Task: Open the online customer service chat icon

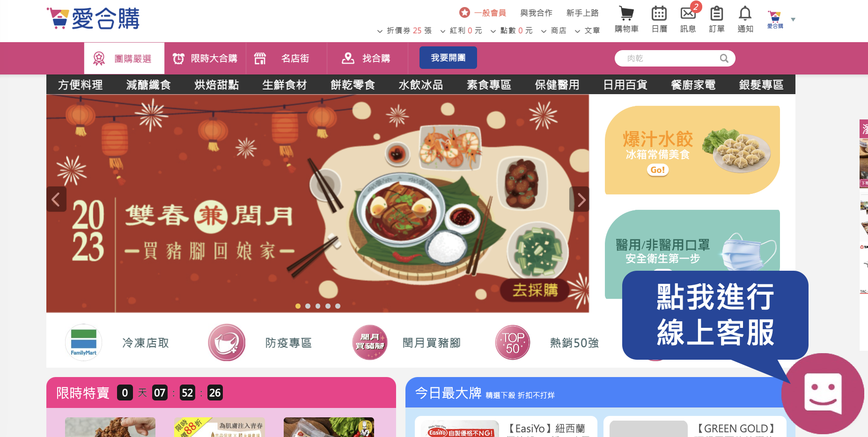Action: 823,393
